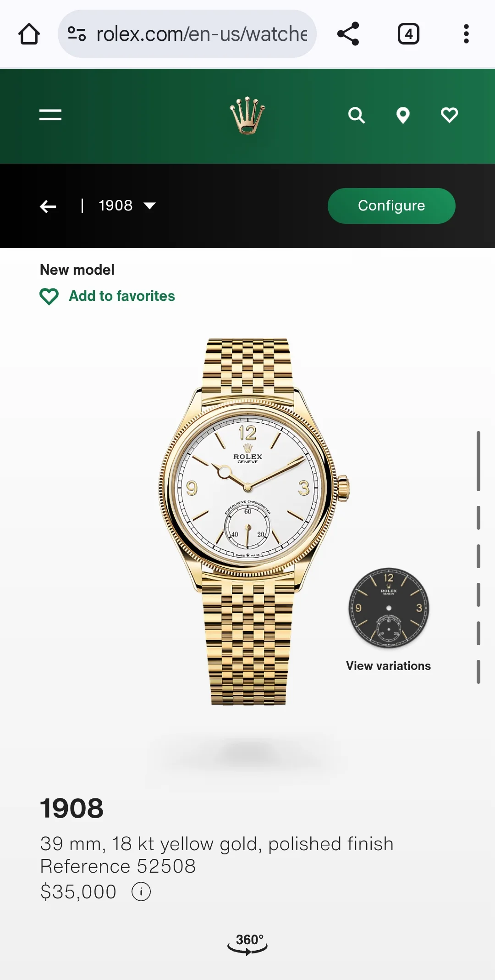The height and width of the screenshot is (980, 495).
Task: Open the search magnifier icon
Action: [x=357, y=116]
